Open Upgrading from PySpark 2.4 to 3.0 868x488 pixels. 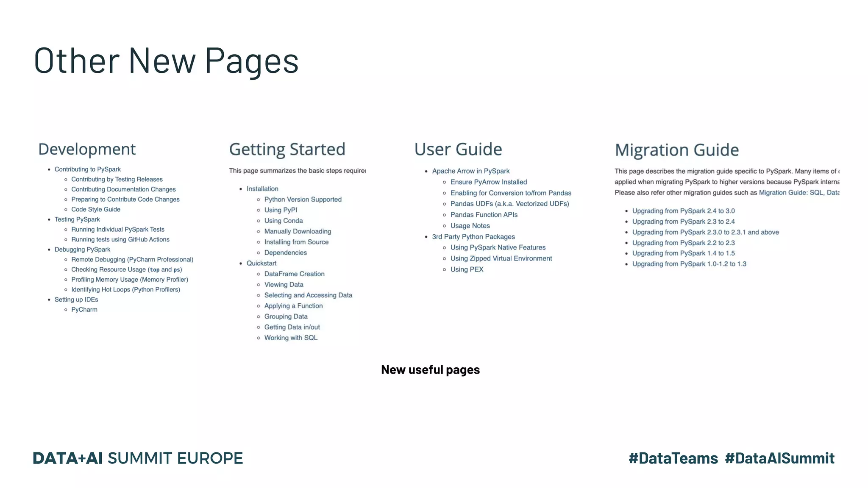pyautogui.click(x=684, y=211)
